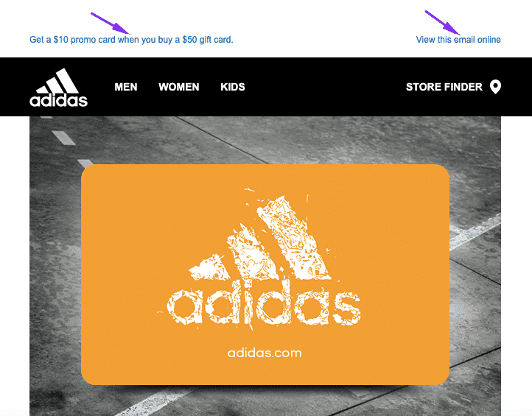The image size is (532, 416).
Task: Click adidas.com text on the gift card
Action: click(265, 353)
